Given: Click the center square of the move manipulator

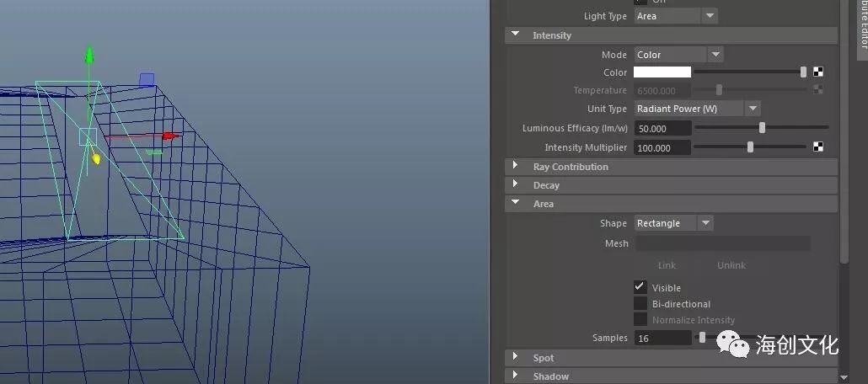Looking at the screenshot, I should pyautogui.click(x=88, y=136).
